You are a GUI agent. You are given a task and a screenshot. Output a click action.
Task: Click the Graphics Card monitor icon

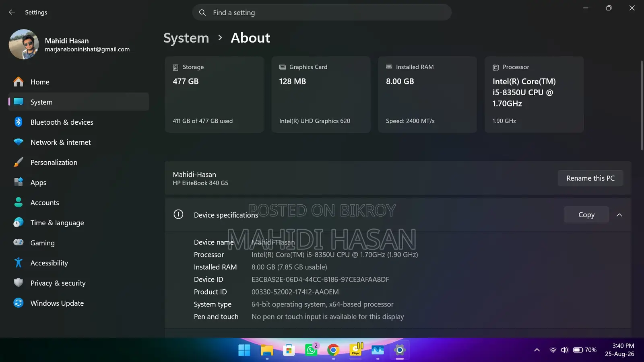pyautogui.click(x=283, y=67)
